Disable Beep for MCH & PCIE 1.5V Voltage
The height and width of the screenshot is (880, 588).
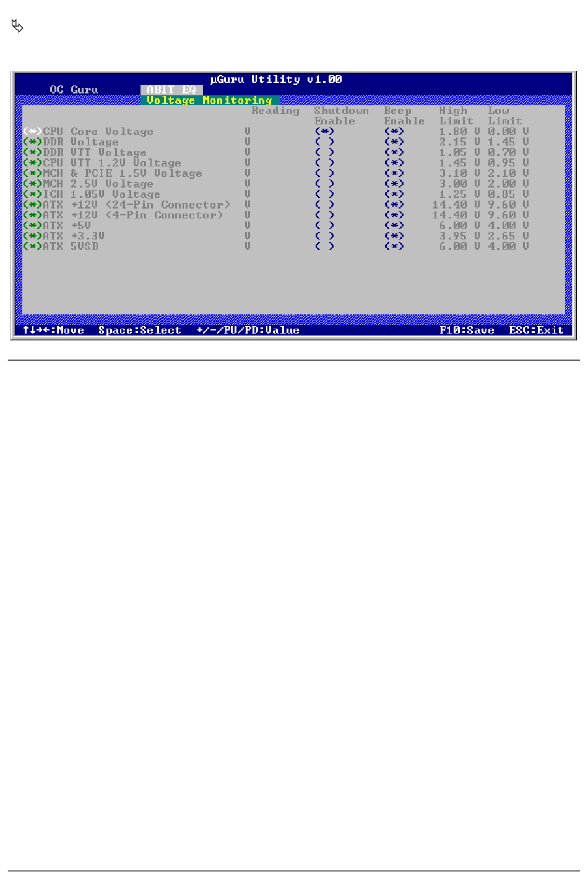(394, 173)
